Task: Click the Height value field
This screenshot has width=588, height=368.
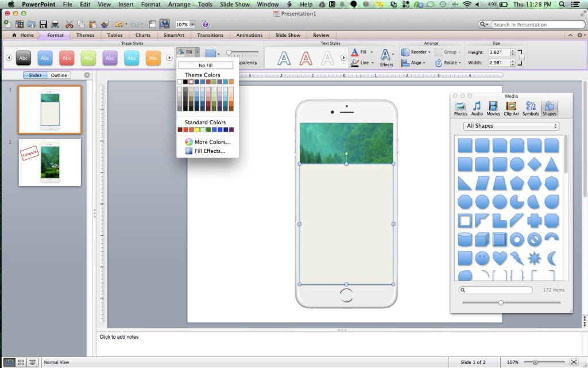Action: (499, 52)
